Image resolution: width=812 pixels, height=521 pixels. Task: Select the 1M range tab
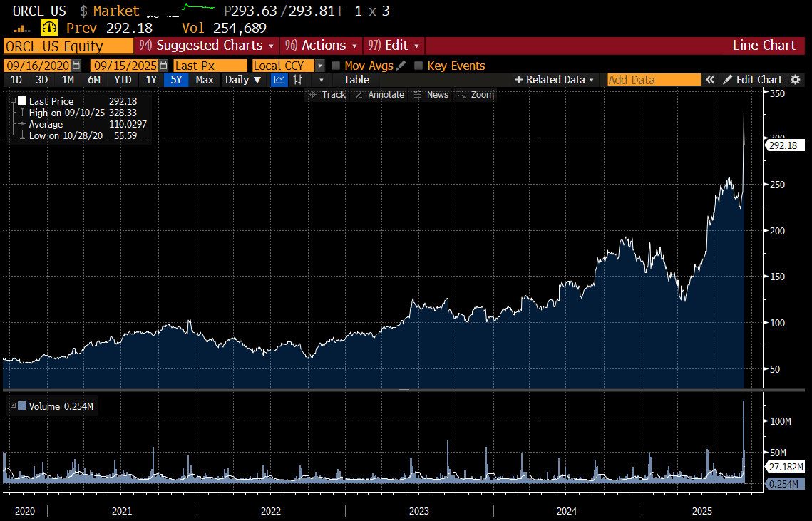[68, 80]
